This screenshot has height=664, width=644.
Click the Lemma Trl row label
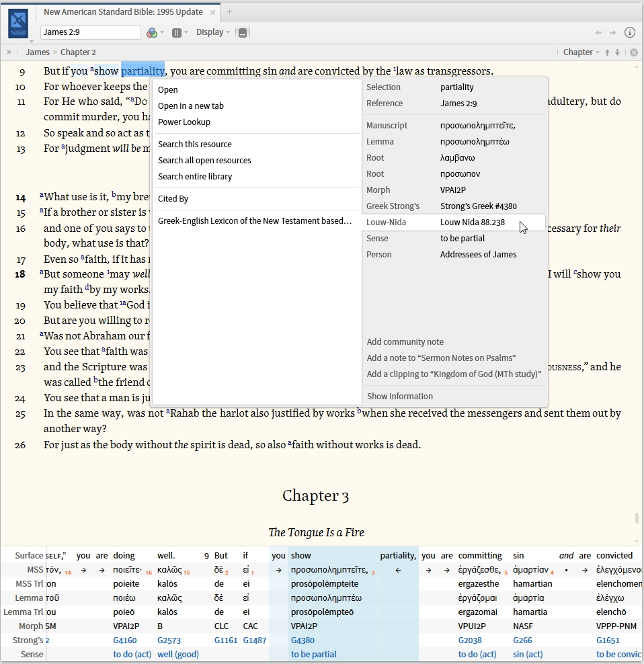point(24,612)
